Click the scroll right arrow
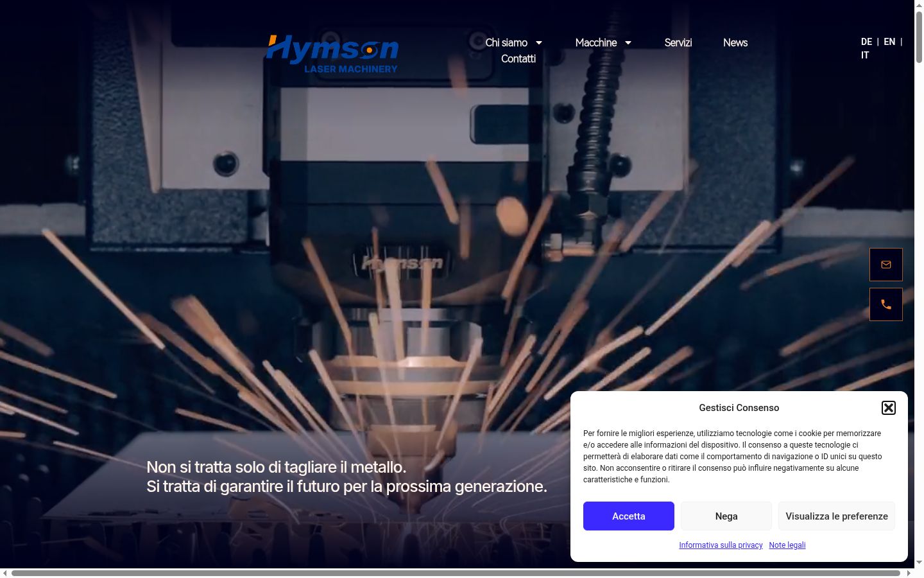Screen dimensions: 924x578 [909, 573]
